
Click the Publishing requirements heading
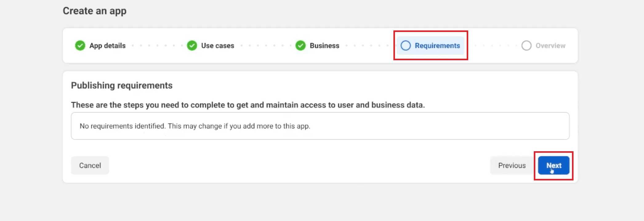[x=122, y=85]
